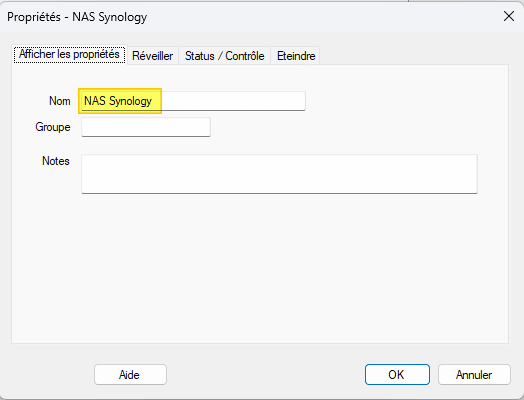Select the Afficher les propriétés tab
Viewport: 524px width, 400px height.
(x=70, y=54)
